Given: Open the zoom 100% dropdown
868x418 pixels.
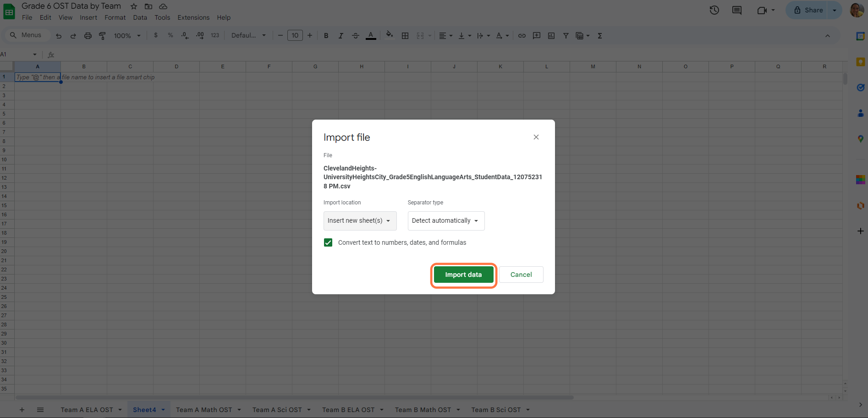Looking at the screenshot, I should coord(127,36).
